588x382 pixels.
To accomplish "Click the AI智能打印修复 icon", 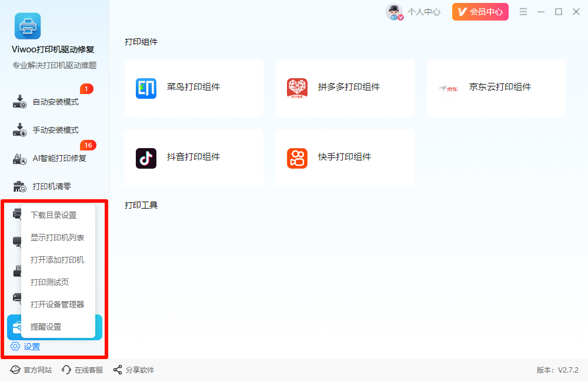I will tap(19, 158).
